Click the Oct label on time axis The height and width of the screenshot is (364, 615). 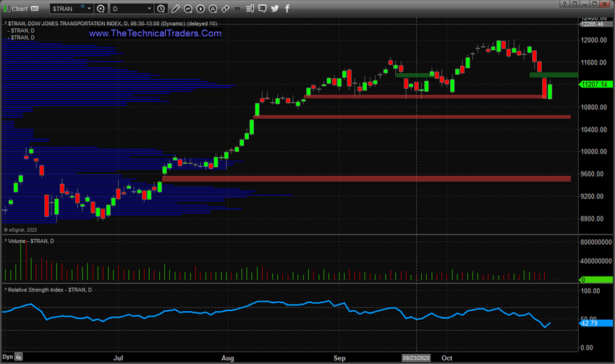pyautogui.click(x=446, y=357)
